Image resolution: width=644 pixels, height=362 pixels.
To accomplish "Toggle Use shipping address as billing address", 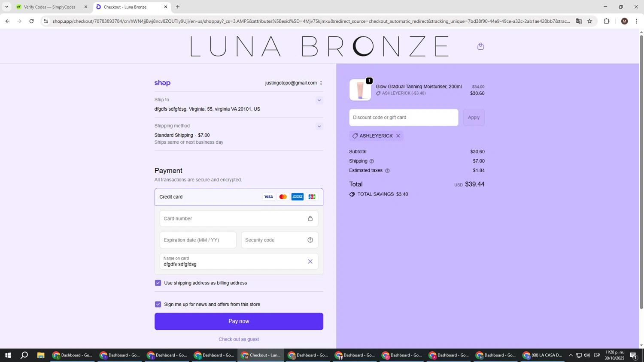I will click(158, 283).
